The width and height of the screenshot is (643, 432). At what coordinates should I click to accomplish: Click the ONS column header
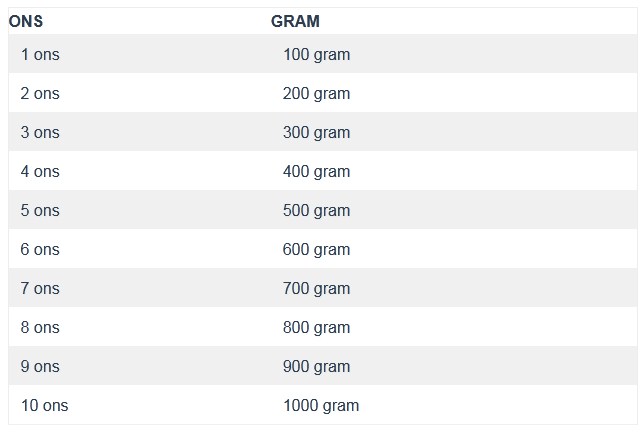click(x=26, y=21)
